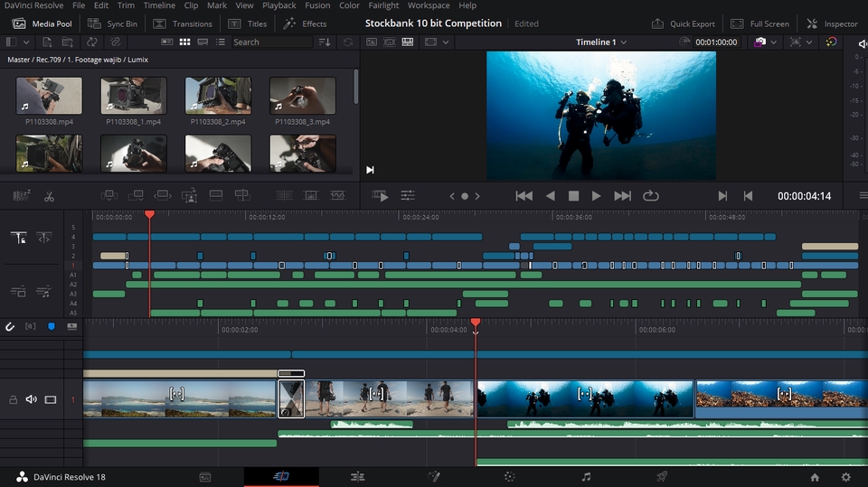The height and width of the screenshot is (487, 868).
Task: Click the lower timeline playhead marker
Action: (476, 323)
